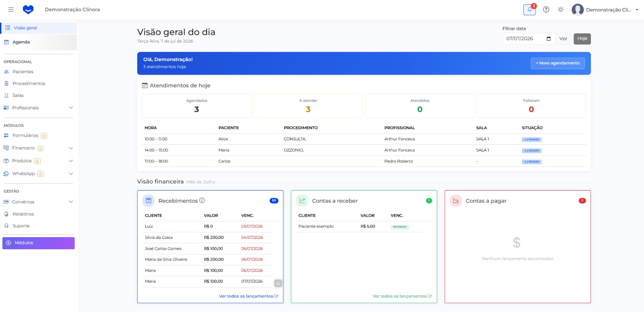The height and width of the screenshot is (312, 644).
Task: Expand the Financeiro menu chevron
Action: [71, 148]
